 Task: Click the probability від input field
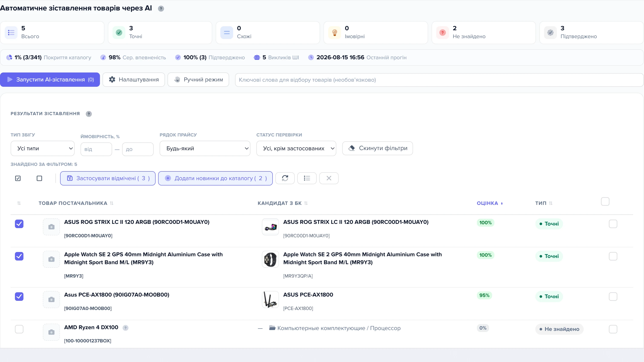point(96,149)
